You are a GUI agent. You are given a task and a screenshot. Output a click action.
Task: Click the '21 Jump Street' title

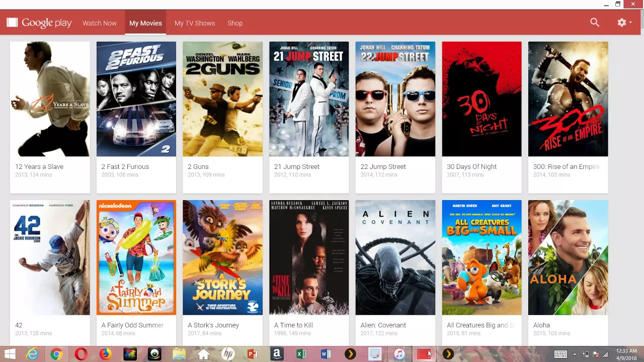tap(297, 166)
